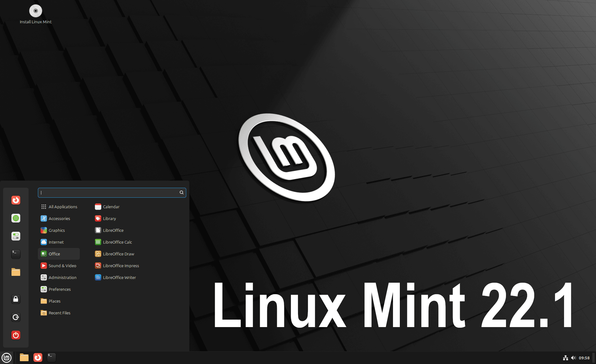Launch terminal emulator from taskbar
The width and height of the screenshot is (596, 364).
click(x=51, y=357)
